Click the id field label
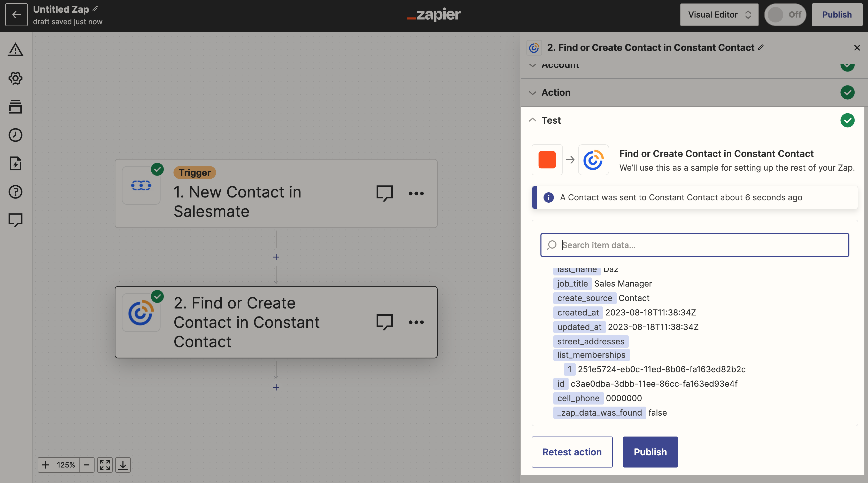 [561, 384]
